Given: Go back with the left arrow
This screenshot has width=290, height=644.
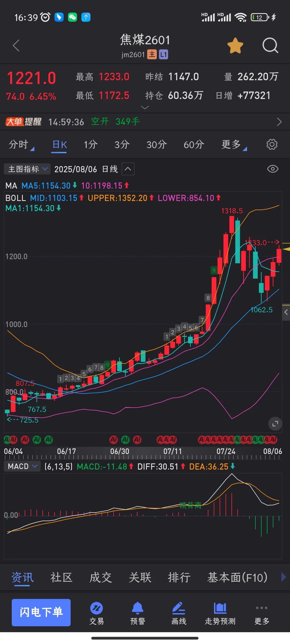Looking at the screenshot, I should tap(16, 45).
